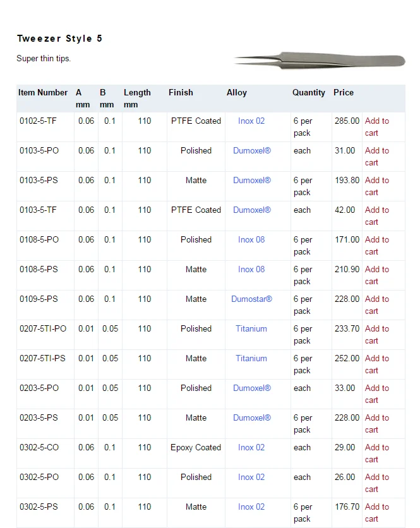Click the tweezer style 5 product image

319,60
